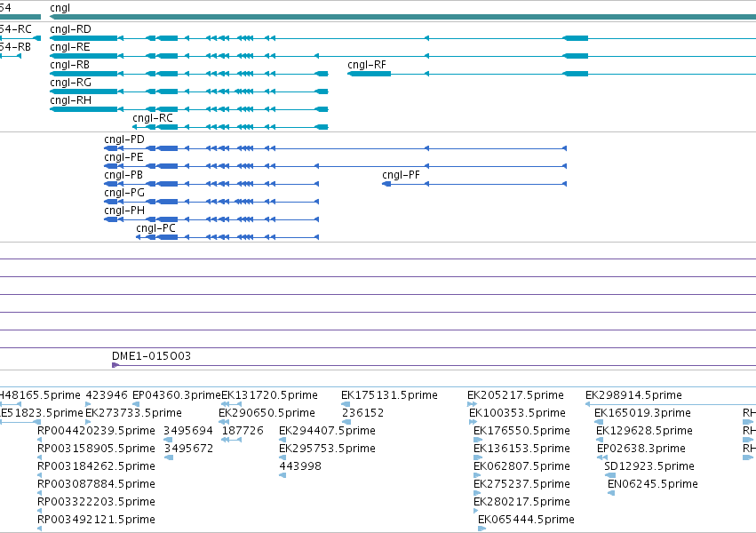Image resolution: width=756 pixels, height=533 pixels.
Task: Click the arrow glyph under 236152
Action: pyautogui.click(x=346, y=422)
